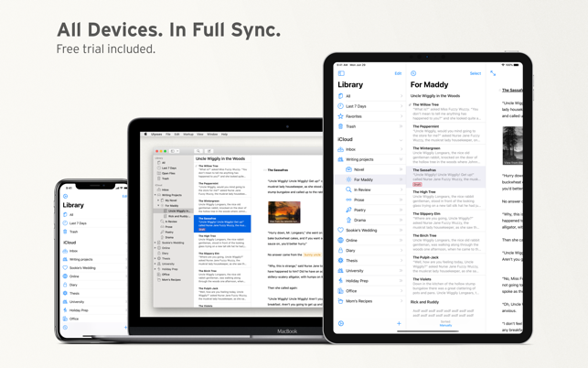Open the Office group icon on iPad
The height and width of the screenshot is (368, 588).
click(340, 291)
